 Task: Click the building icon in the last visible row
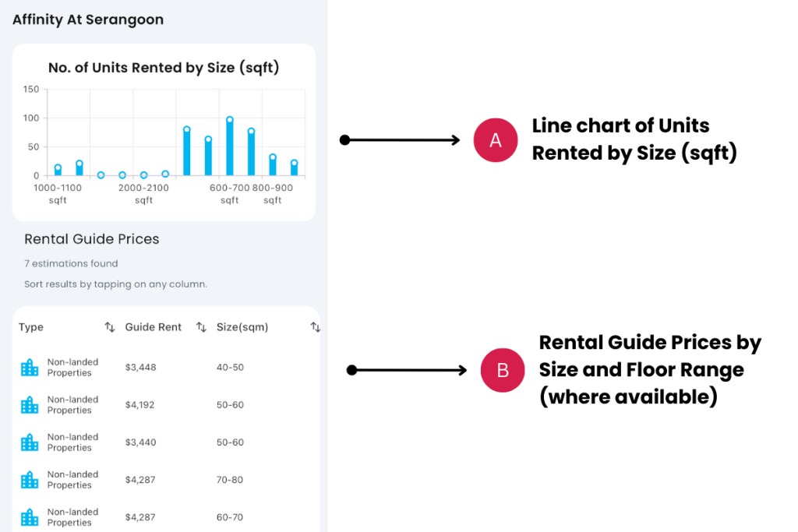tap(30, 516)
